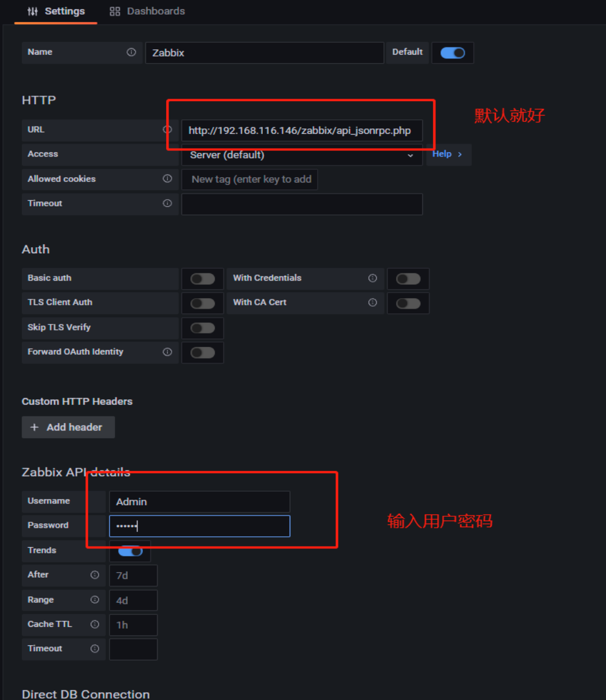Screen dimensions: 606x700
Task: Click the Add header button
Action: (68, 427)
